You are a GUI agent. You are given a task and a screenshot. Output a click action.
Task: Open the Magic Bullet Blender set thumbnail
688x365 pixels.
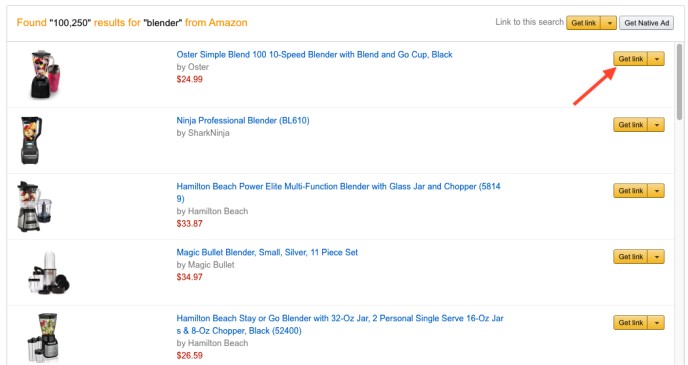click(x=49, y=272)
